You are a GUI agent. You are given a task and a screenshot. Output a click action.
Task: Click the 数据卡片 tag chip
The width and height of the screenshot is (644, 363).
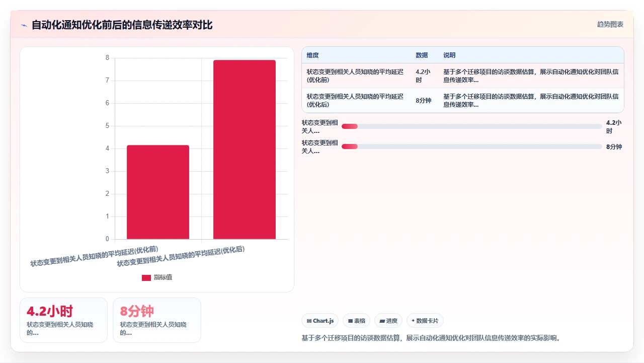pos(425,321)
